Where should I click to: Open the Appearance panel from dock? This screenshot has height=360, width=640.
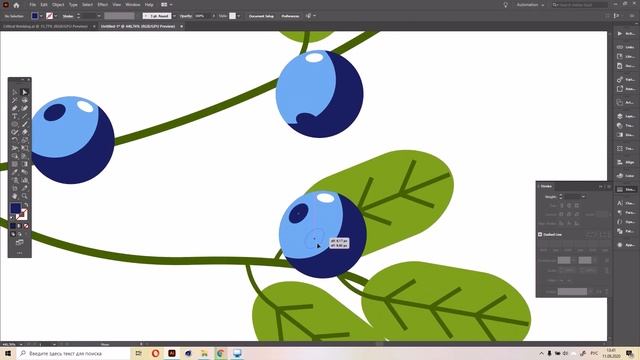[x=625, y=245]
